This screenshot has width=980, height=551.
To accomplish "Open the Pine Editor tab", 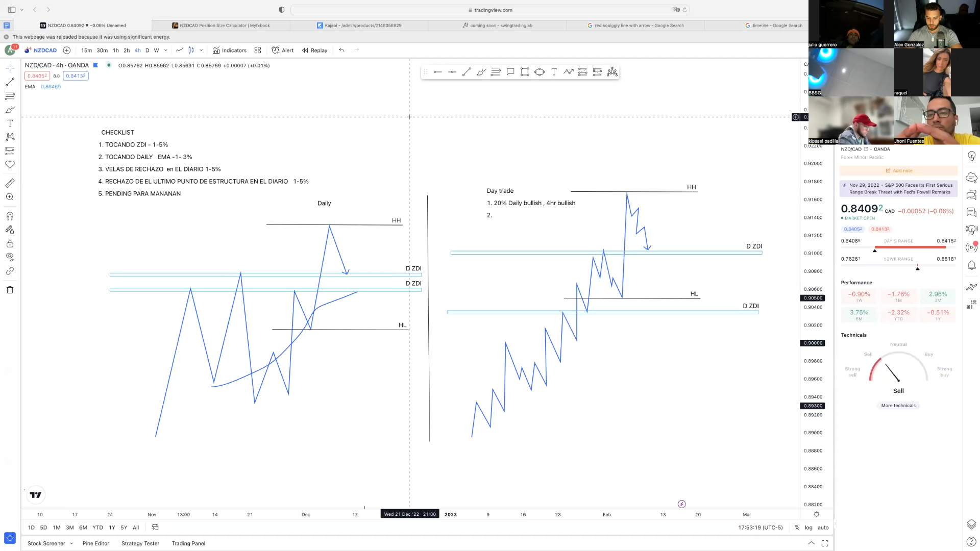I will (96, 543).
